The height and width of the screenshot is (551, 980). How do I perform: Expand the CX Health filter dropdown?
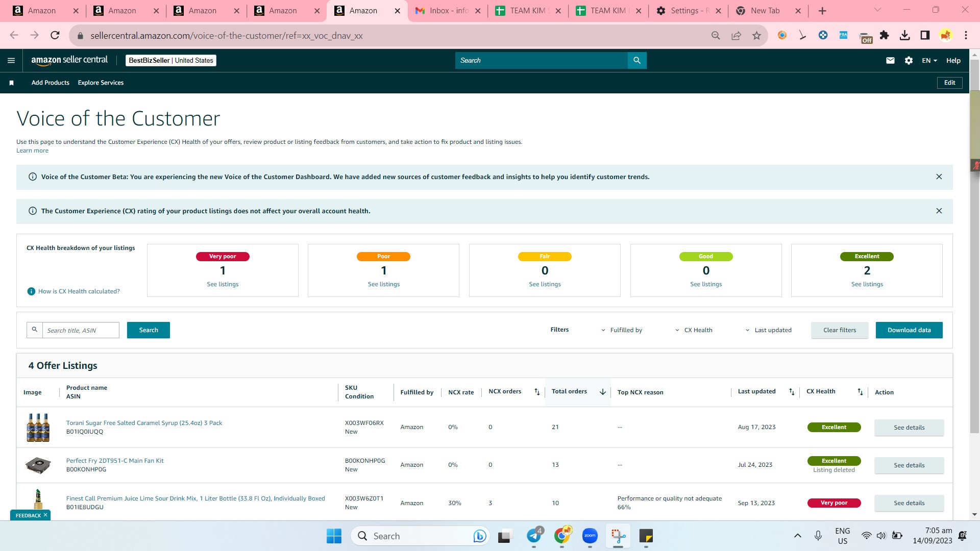[694, 330]
